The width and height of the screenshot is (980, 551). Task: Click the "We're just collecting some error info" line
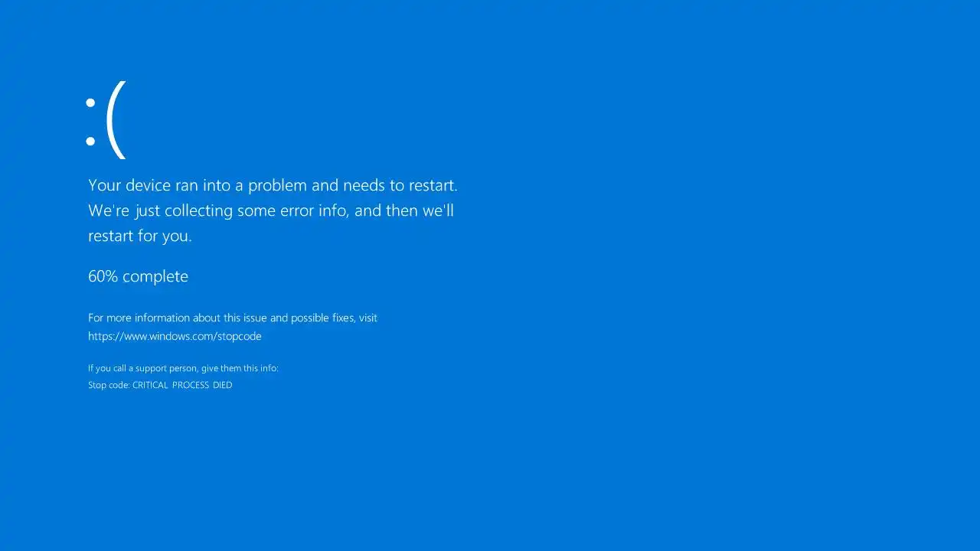271,210
